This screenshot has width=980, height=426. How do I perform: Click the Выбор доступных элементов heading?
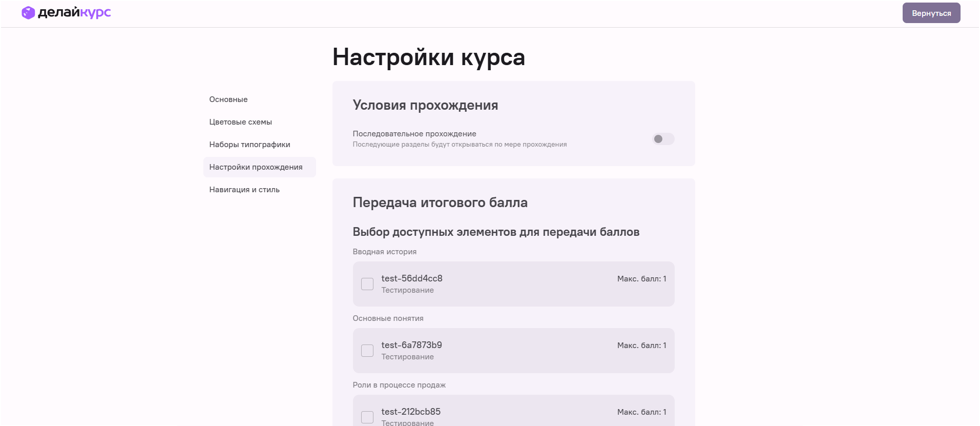(x=496, y=232)
